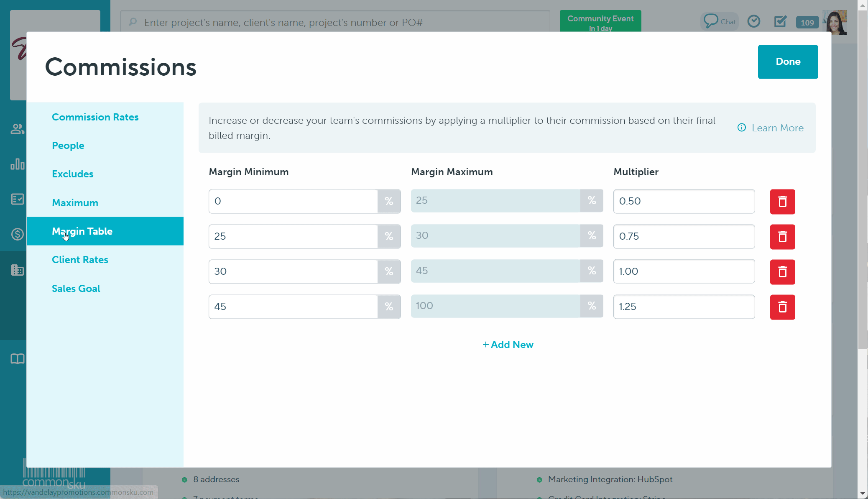This screenshot has height=499, width=868.
Task: Select the contacts icon in the left sidebar
Action: (x=17, y=129)
